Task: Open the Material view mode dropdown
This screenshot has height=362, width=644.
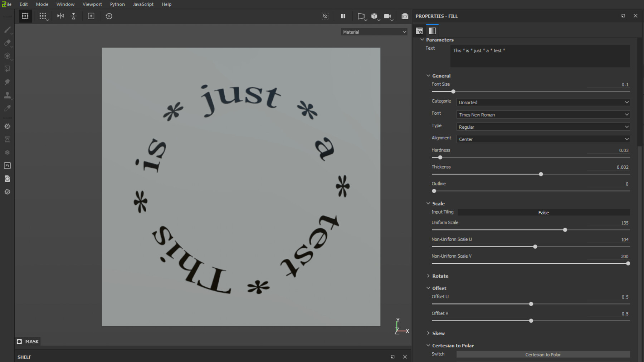Action: point(374,32)
